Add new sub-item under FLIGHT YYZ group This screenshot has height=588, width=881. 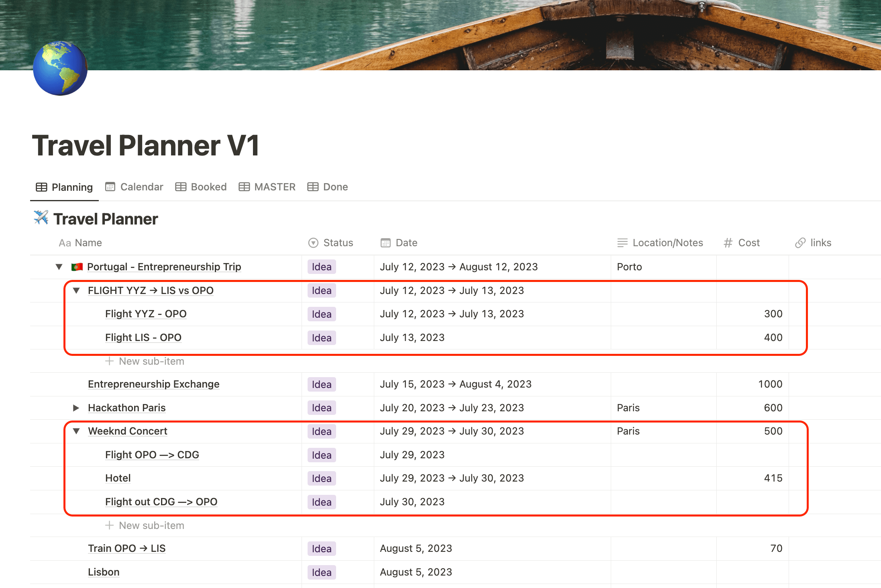point(145,361)
